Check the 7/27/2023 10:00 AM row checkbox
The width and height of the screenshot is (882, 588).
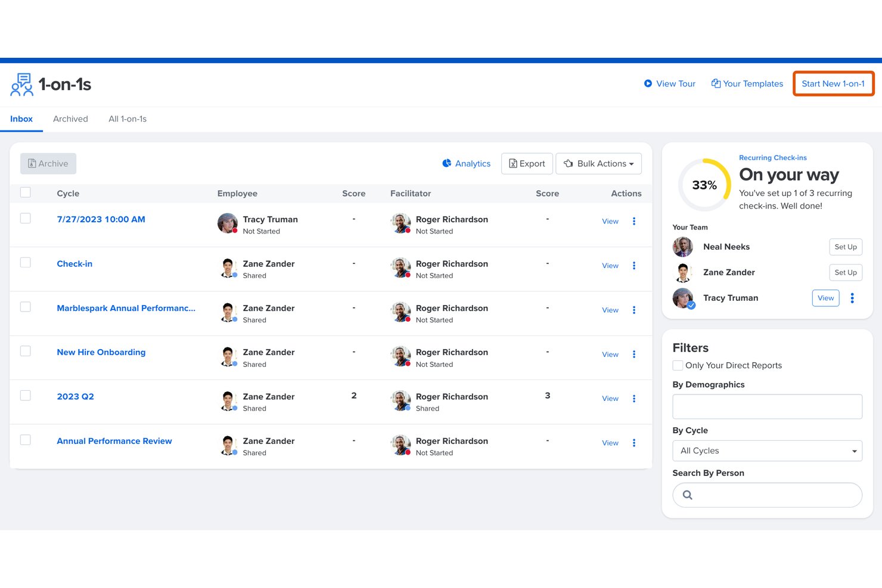click(26, 218)
